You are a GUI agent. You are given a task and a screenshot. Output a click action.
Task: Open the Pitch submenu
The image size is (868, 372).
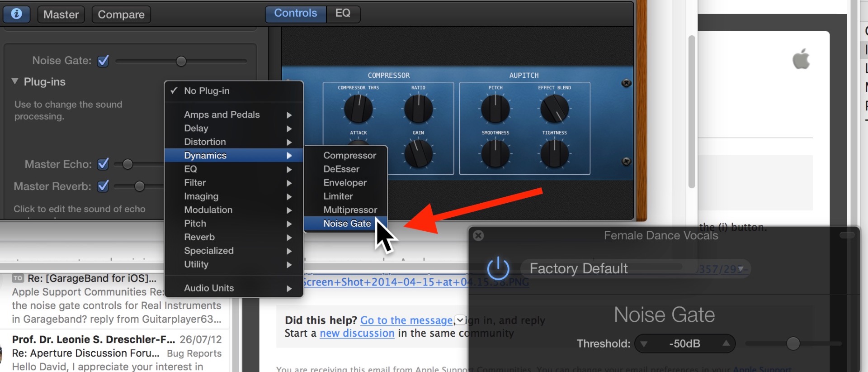[234, 223]
